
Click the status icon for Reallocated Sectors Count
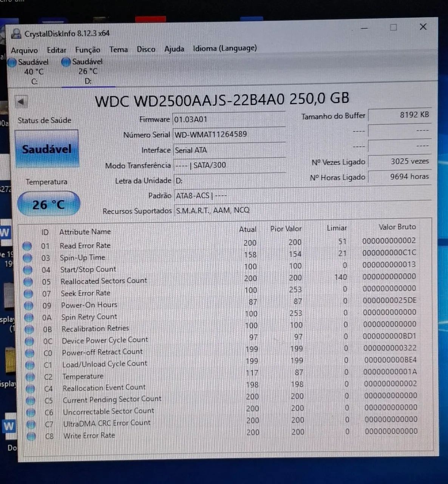(28, 282)
